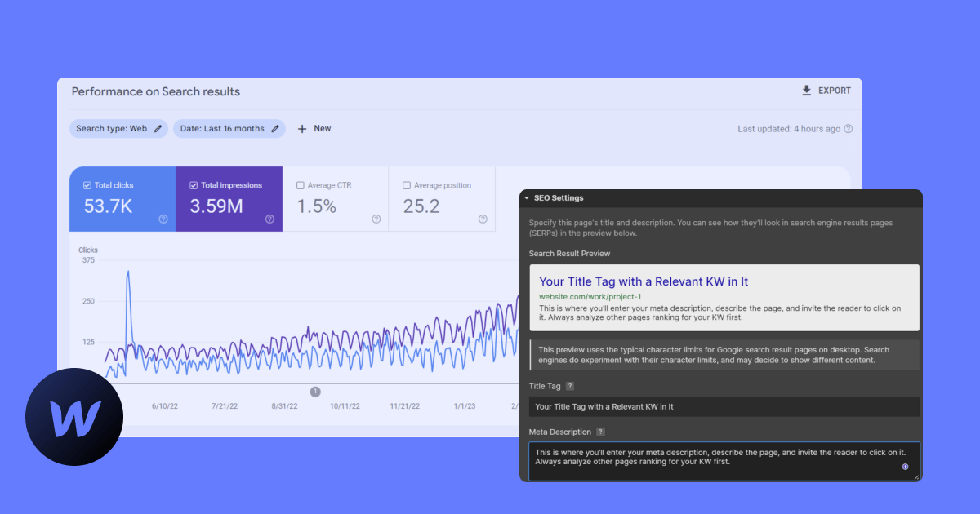Click the New filter button
This screenshot has height=514, width=980.
pos(314,128)
